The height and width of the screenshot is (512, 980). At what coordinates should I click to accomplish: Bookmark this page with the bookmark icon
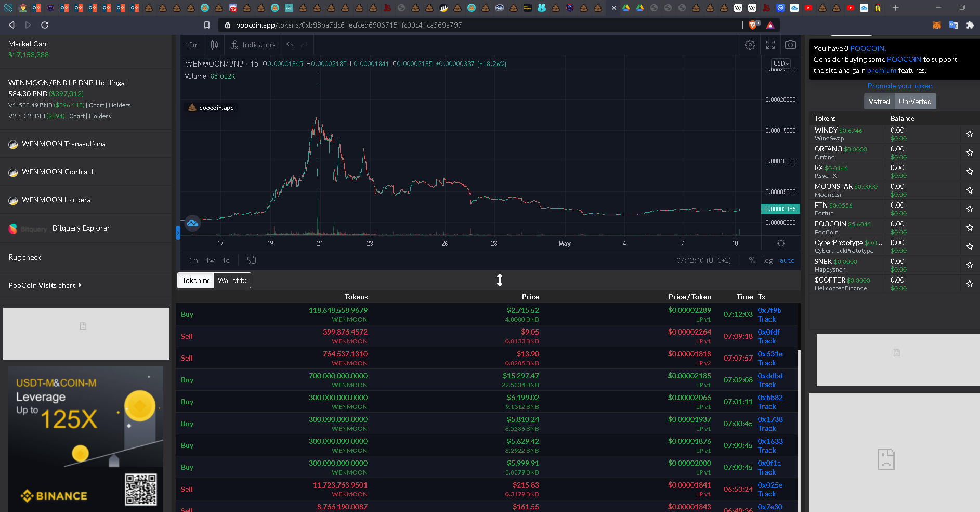pyautogui.click(x=207, y=25)
